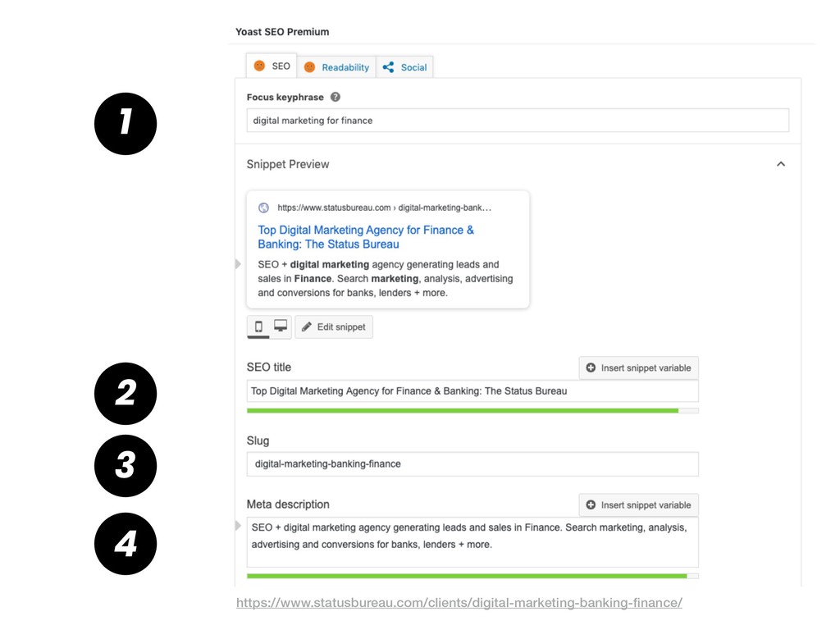
Task: Click the Readability orange face icon
Action: click(x=309, y=67)
